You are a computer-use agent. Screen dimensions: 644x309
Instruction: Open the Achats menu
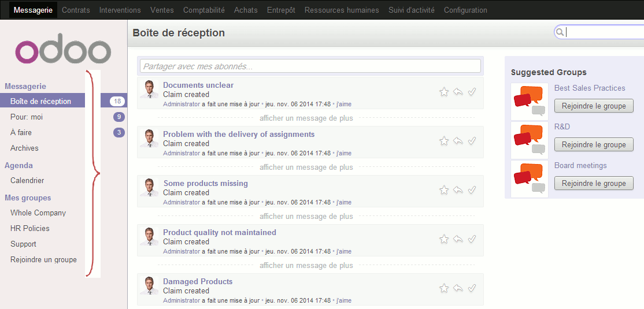point(246,10)
